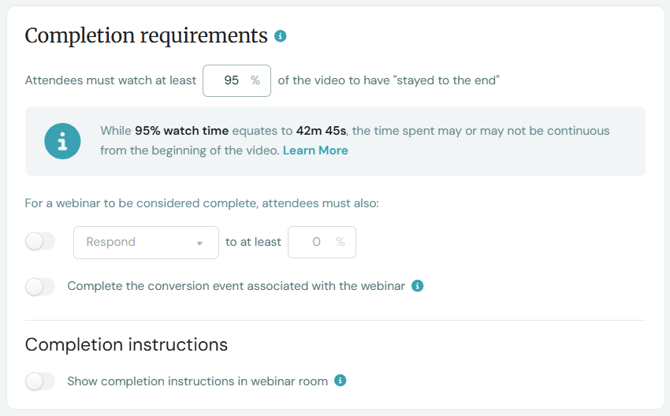Click the 0 percent response threshold field

(x=315, y=242)
